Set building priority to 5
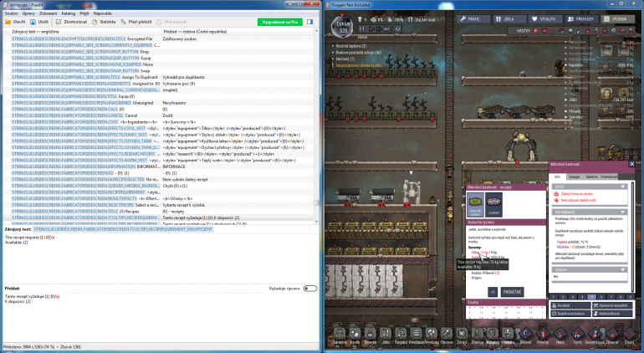Image resolution: width=644 pixels, height=353 pixels. [x=592, y=296]
